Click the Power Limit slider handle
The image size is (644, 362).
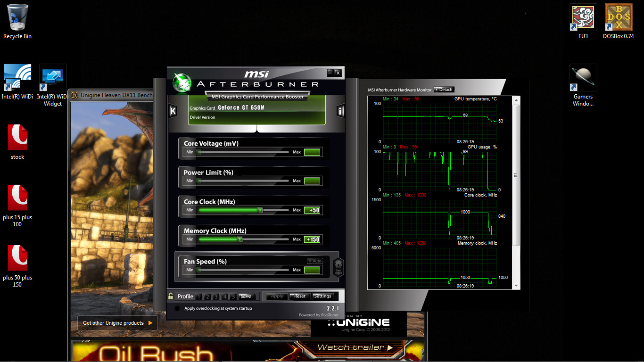click(x=199, y=181)
